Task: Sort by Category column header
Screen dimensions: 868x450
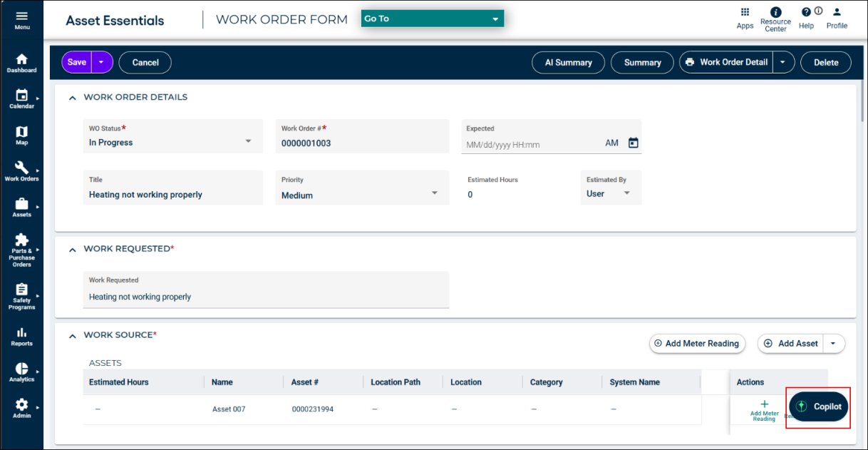Action: [x=547, y=382]
